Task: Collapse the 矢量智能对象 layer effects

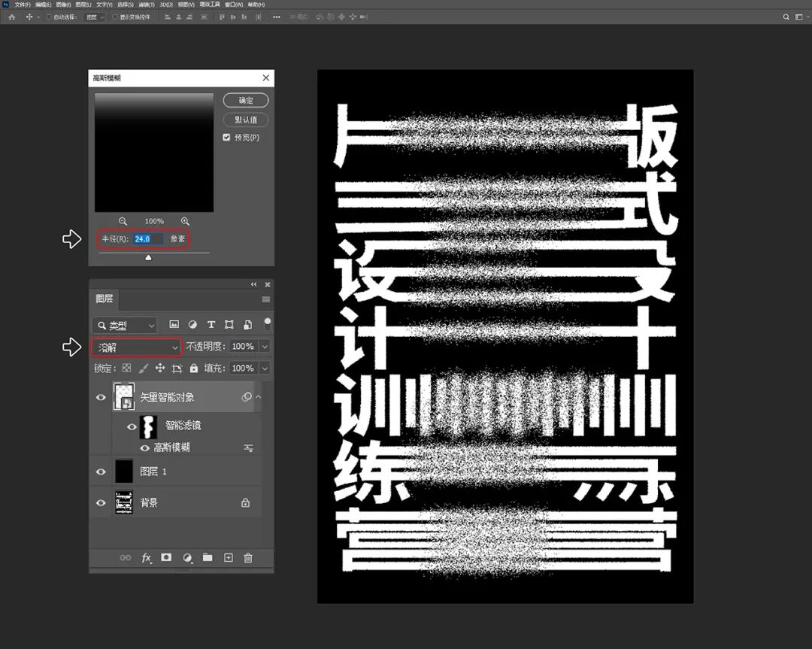Action: point(259,397)
